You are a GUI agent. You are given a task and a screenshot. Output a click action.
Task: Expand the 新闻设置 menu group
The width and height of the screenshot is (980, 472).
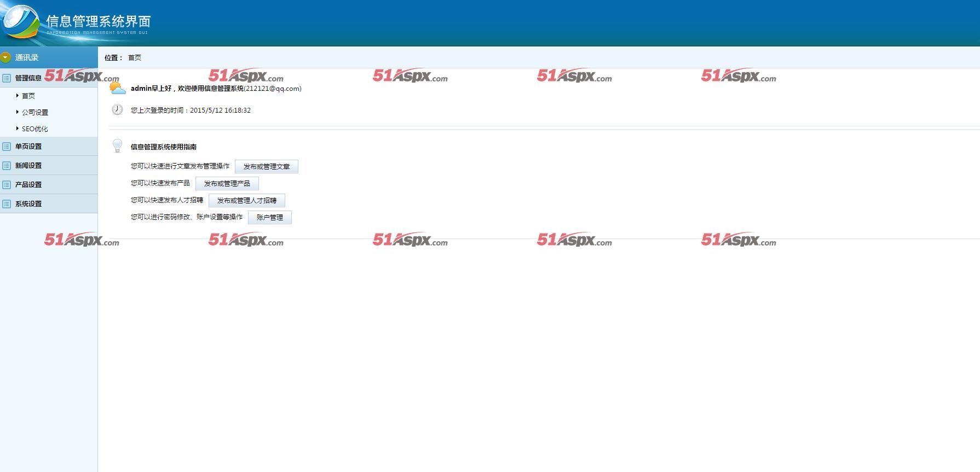pyautogui.click(x=49, y=166)
